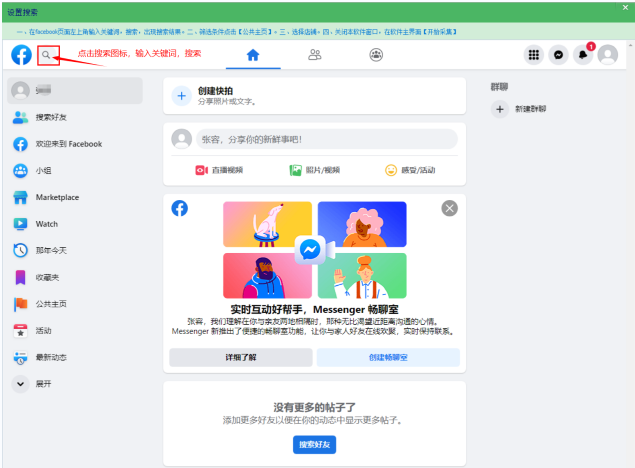Add 照片/视频 to a post
Image resolution: width=635 pixels, height=468 pixels.
point(315,170)
